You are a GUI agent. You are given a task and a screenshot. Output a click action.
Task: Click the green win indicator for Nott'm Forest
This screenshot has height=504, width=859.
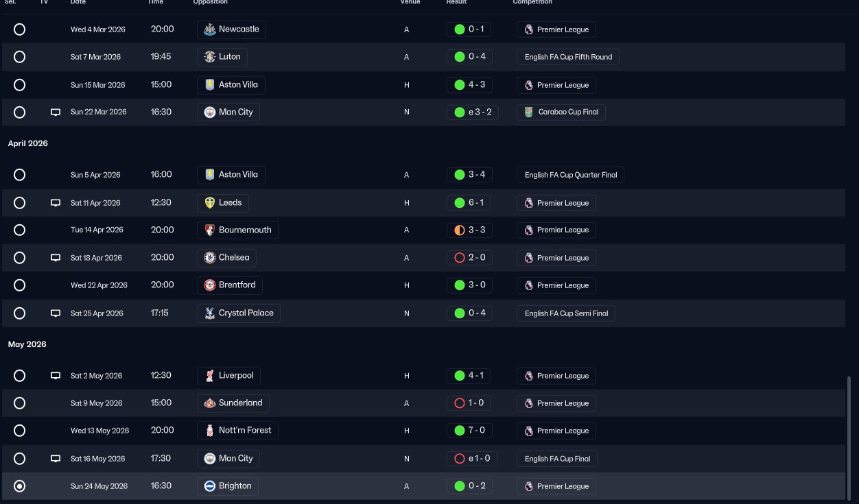[x=460, y=431]
